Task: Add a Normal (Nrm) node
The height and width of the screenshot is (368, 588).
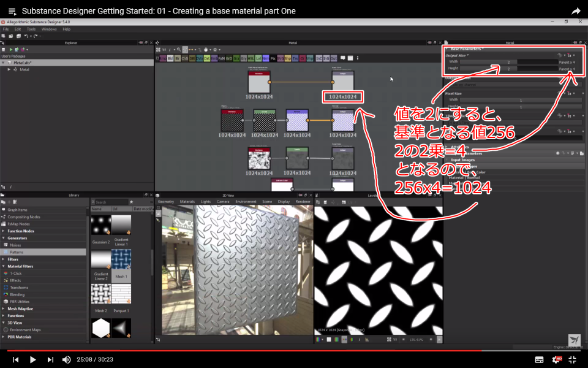Action: (x=265, y=59)
